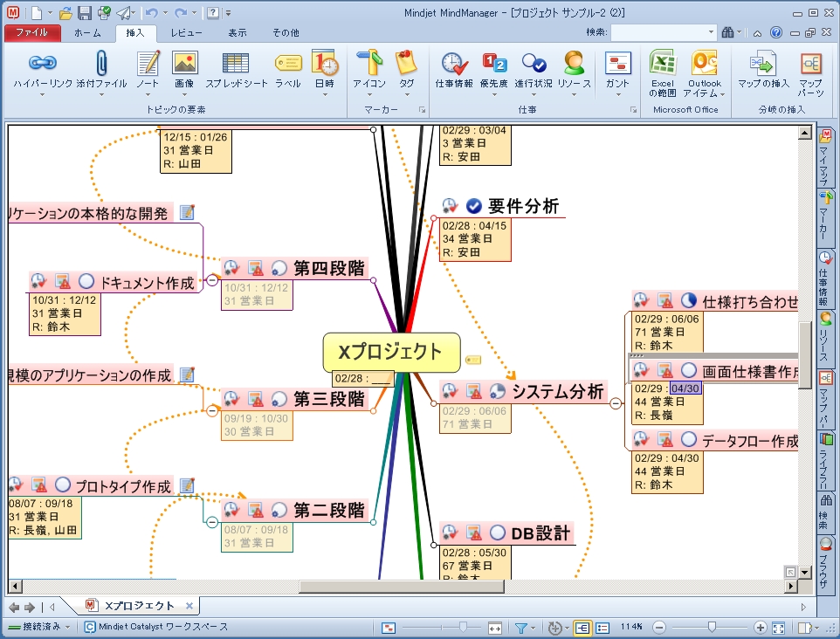Insert a spreadsheet with スプレッドシート icon

pos(236,63)
